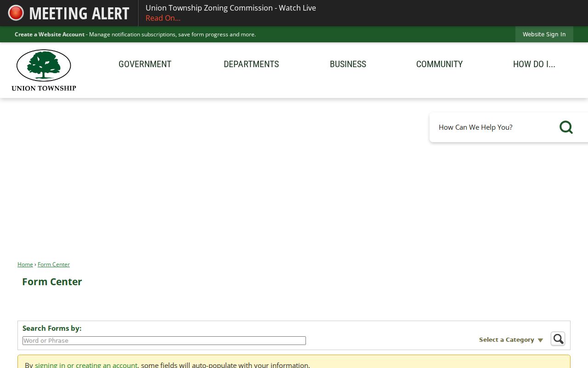Click the Create a Website Account link
This screenshot has width=588, height=368.
(x=50, y=34)
